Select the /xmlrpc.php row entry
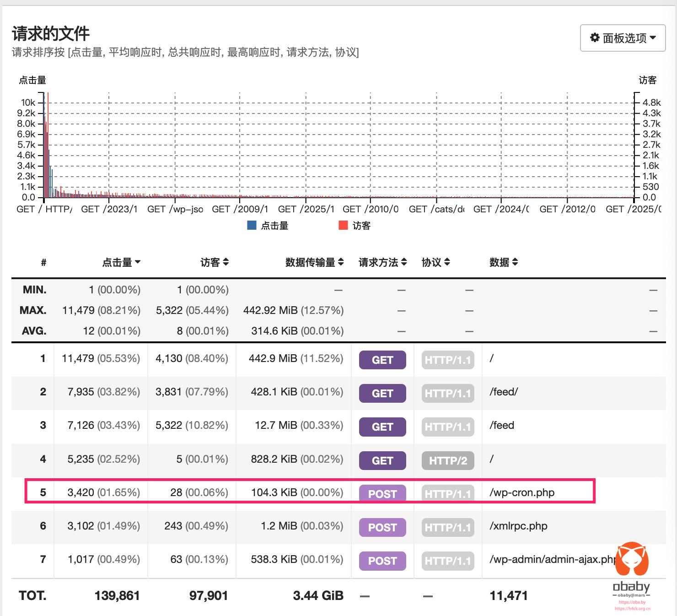Image resolution: width=677 pixels, height=616 pixels. tap(518, 526)
